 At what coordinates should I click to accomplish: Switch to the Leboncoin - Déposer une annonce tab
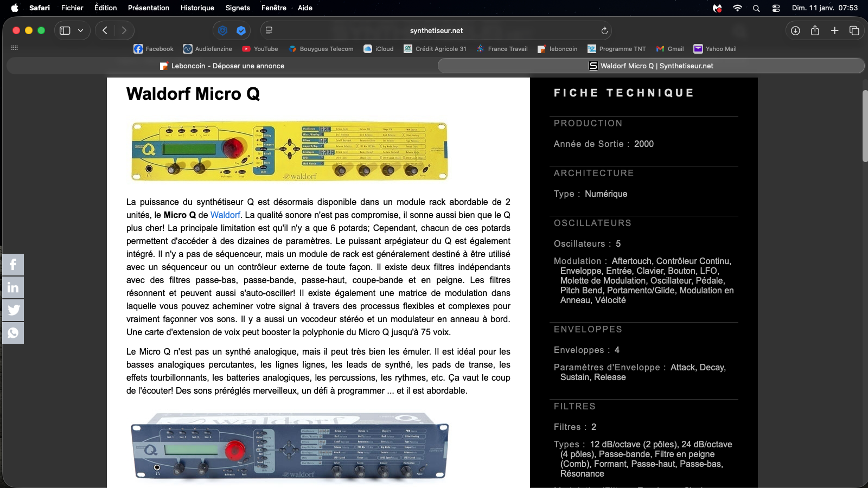click(222, 66)
